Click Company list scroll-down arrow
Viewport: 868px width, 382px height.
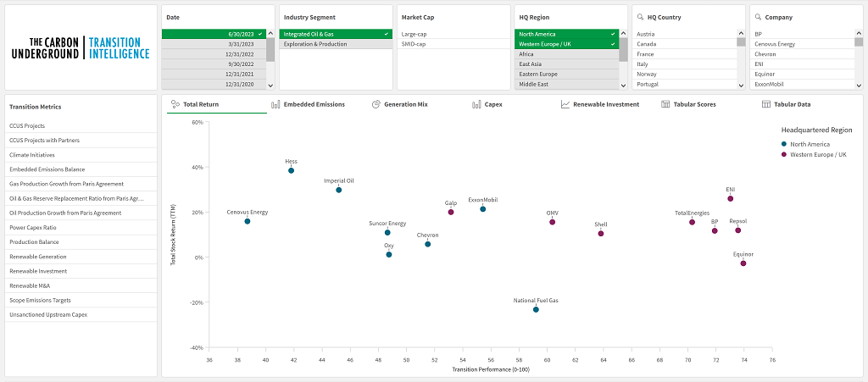click(x=860, y=86)
